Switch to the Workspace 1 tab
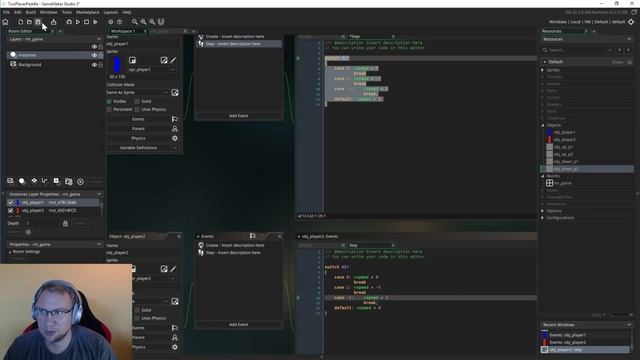Screen dimensions: 640x360 [x=123, y=31]
